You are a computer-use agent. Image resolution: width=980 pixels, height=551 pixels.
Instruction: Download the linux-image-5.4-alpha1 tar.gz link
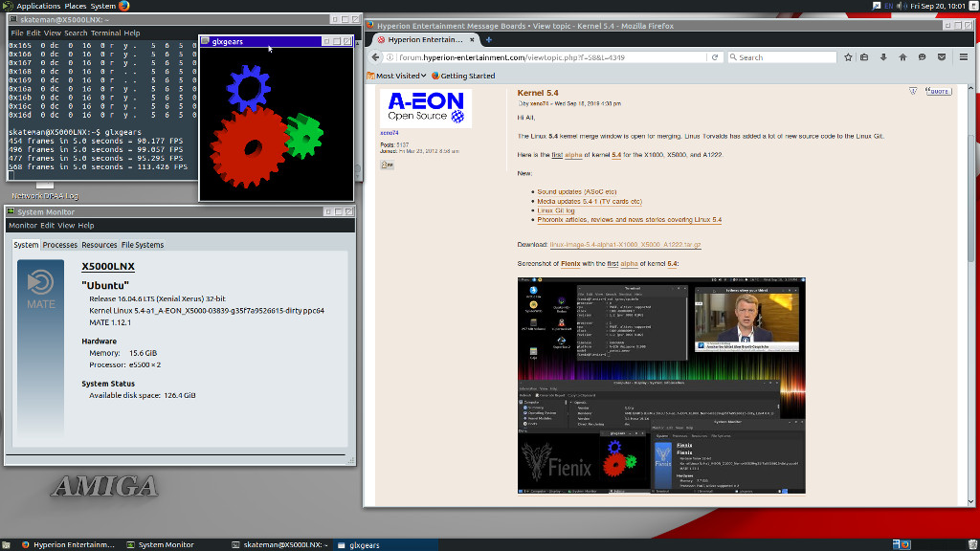click(x=625, y=245)
